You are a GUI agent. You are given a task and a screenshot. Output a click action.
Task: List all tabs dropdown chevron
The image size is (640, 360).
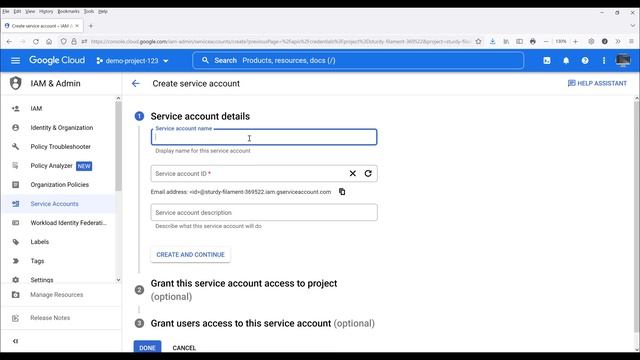633,26
